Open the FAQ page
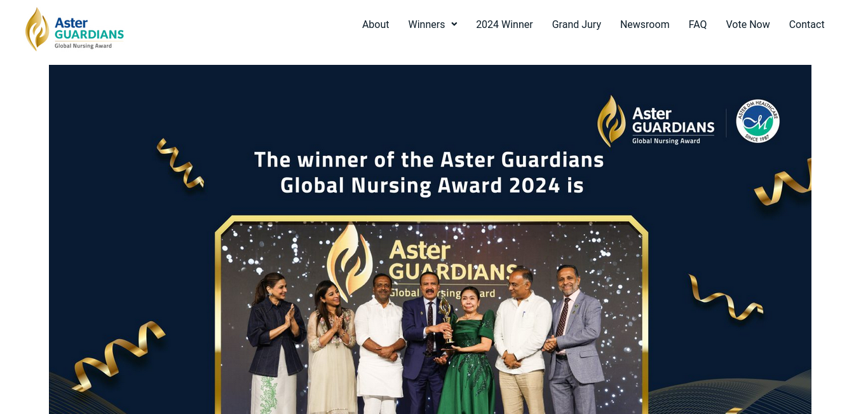This screenshot has height=414, width=868. (x=698, y=24)
